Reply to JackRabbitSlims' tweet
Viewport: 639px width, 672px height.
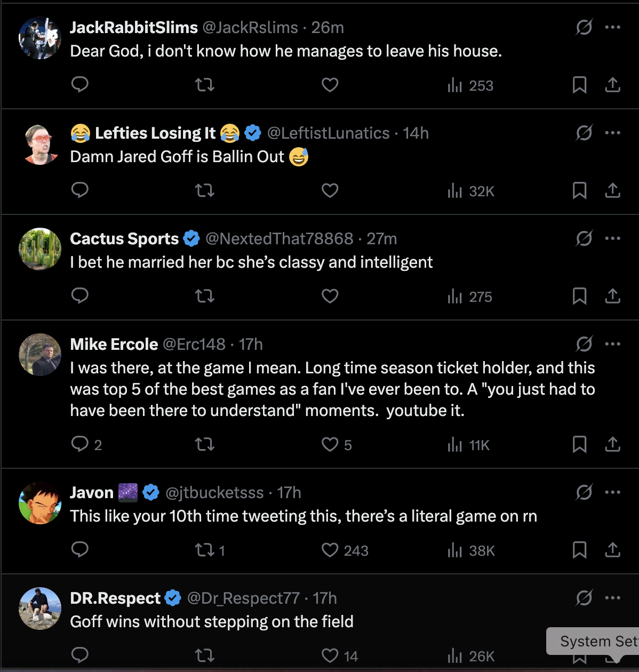[x=80, y=85]
